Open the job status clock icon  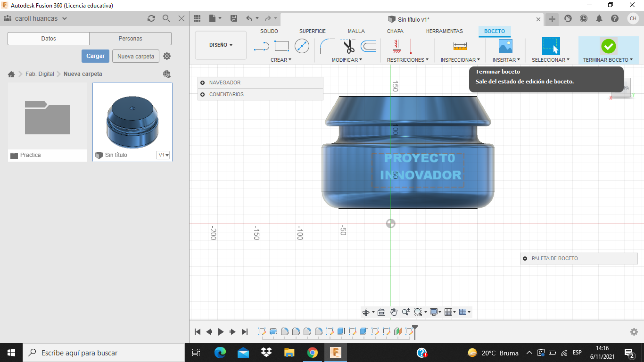[x=584, y=18]
